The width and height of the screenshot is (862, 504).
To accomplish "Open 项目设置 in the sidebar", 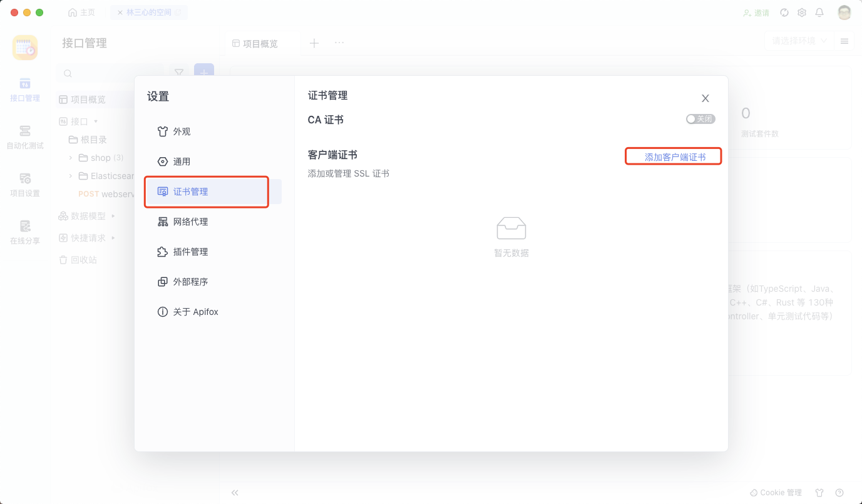I will 24,184.
